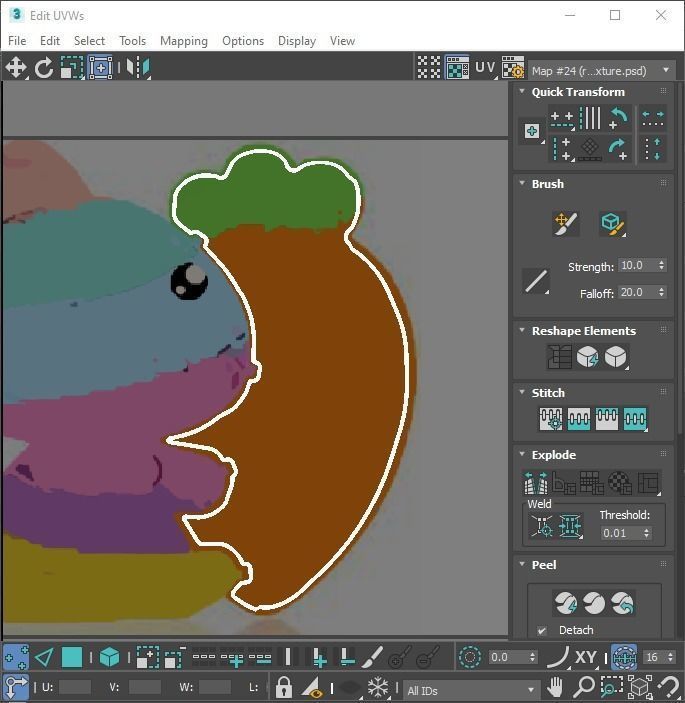Click Set Pivot center icon in Quick Transform

click(x=532, y=131)
